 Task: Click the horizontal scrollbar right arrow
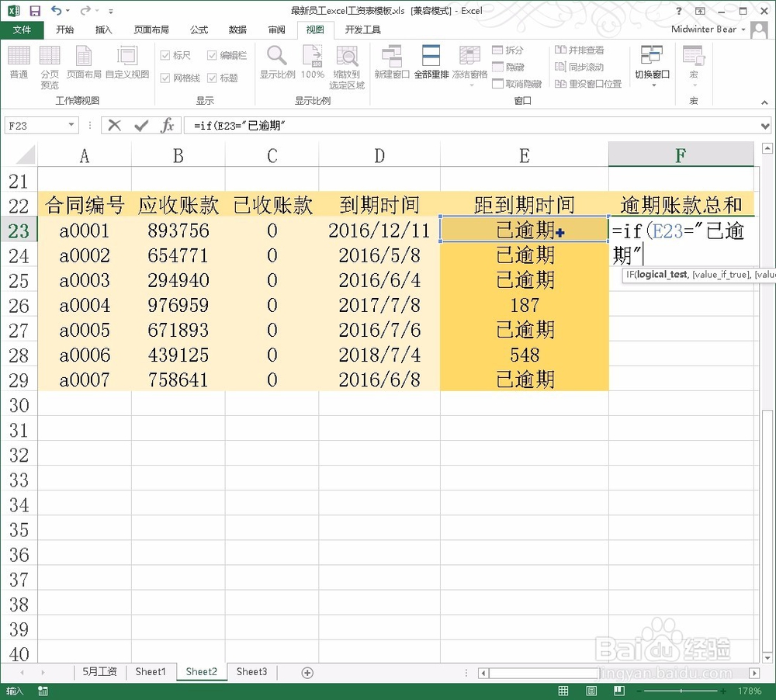754,673
